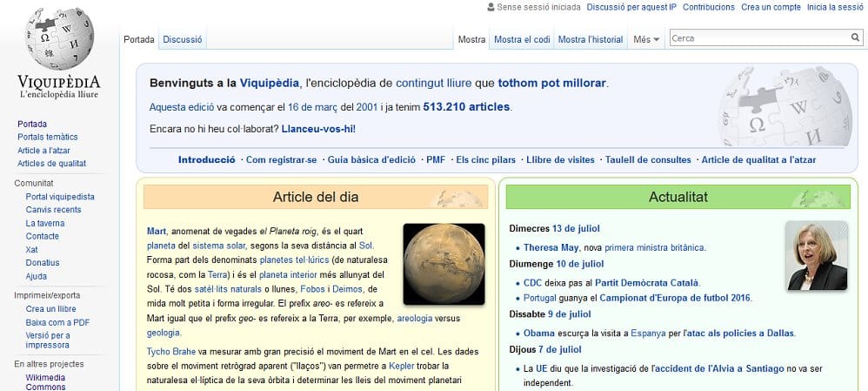Open the Més dropdown menu
Viewport: 868px width, 391px height.
click(646, 39)
